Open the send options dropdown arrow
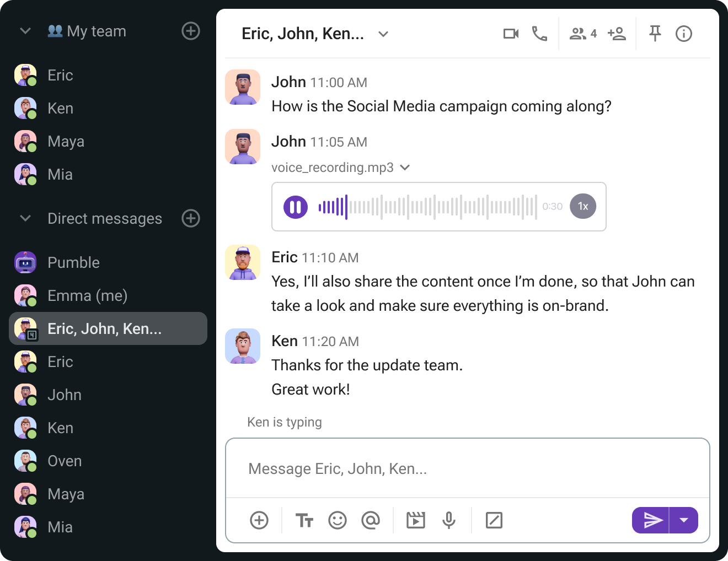728x561 pixels. (684, 520)
